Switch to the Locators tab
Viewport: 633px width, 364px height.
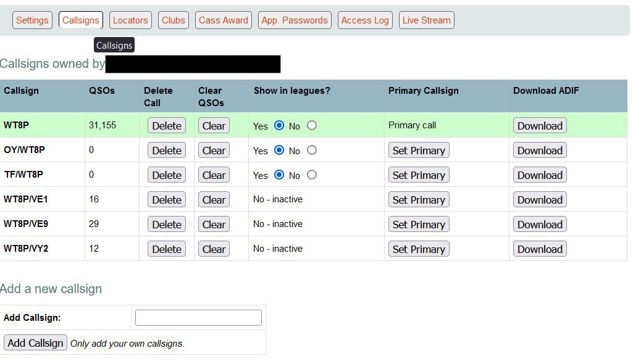click(130, 20)
